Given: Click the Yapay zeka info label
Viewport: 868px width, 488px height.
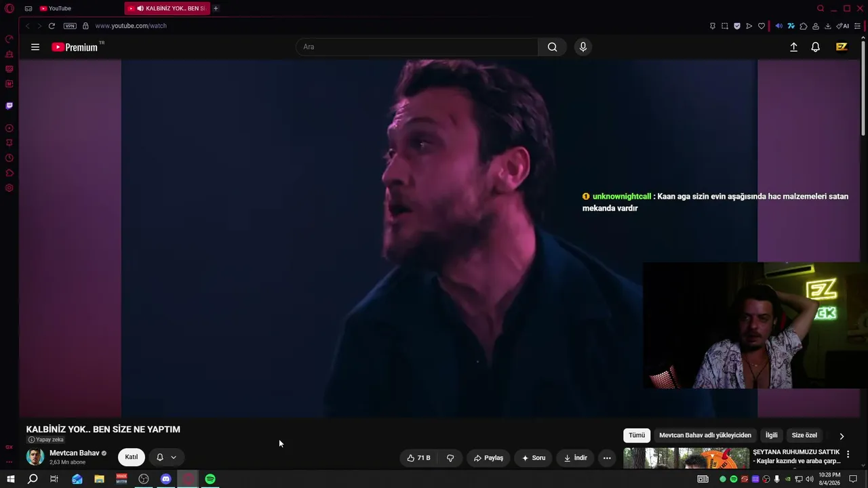Looking at the screenshot, I should (x=46, y=440).
